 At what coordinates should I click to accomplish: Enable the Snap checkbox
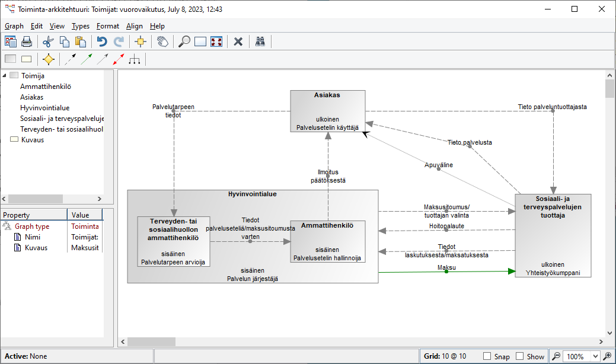pos(487,356)
